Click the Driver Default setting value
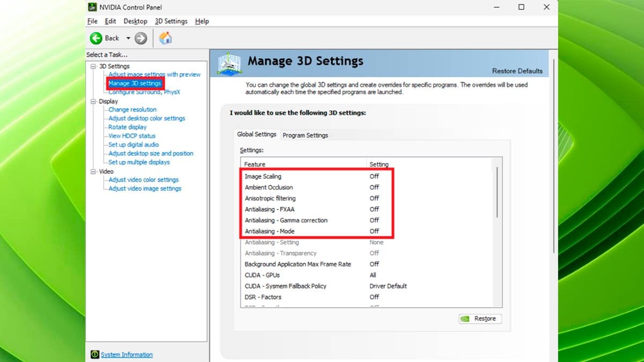Image resolution: width=644 pixels, height=362 pixels. (x=388, y=286)
